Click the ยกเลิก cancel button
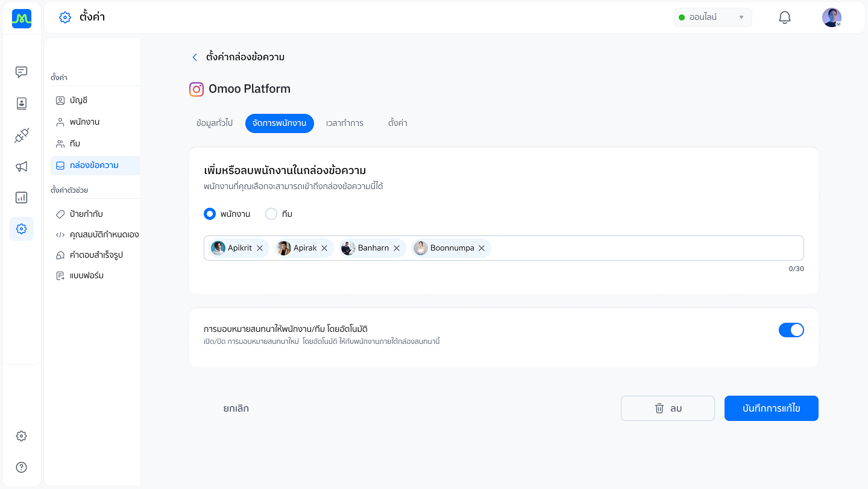Image resolution: width=868 pixels, height=489 pixels. pos(236,408)
